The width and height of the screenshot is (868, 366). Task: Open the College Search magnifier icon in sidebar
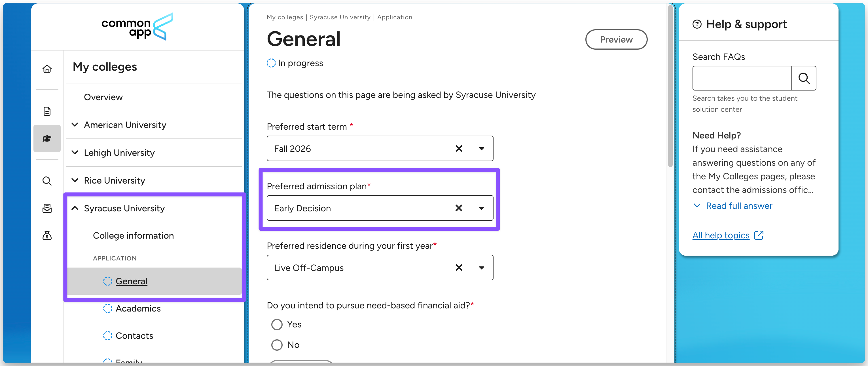point(47,181)
